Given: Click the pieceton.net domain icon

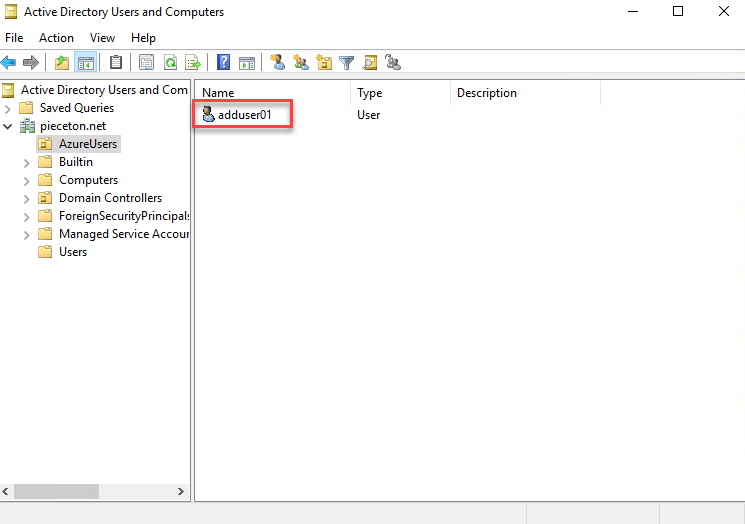Looking at the screenshot, I should click(27, 126).
